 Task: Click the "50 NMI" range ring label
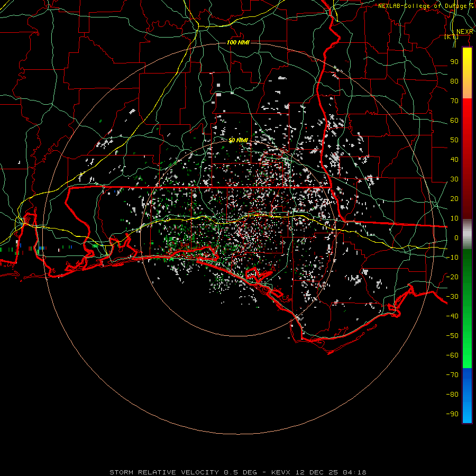tap(238, 140)
